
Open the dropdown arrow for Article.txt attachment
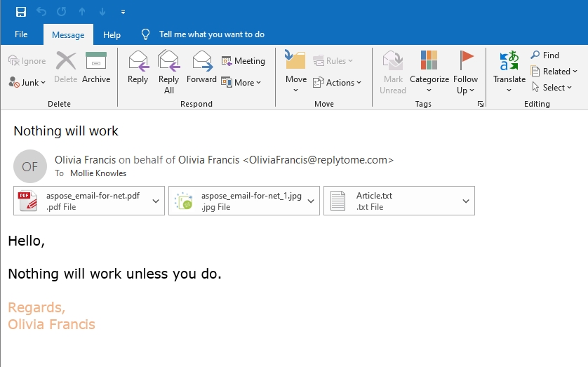pos(466,201)
